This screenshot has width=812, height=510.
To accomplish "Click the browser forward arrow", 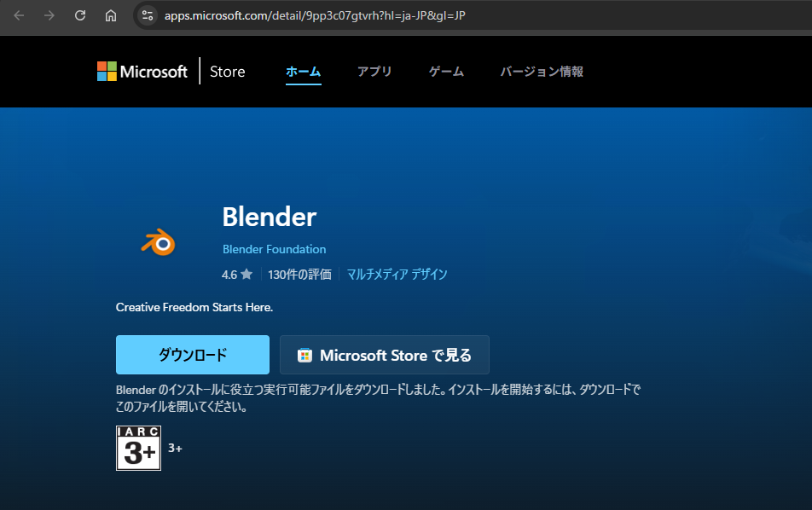I will pyautogui.click(x=49, y=15).
